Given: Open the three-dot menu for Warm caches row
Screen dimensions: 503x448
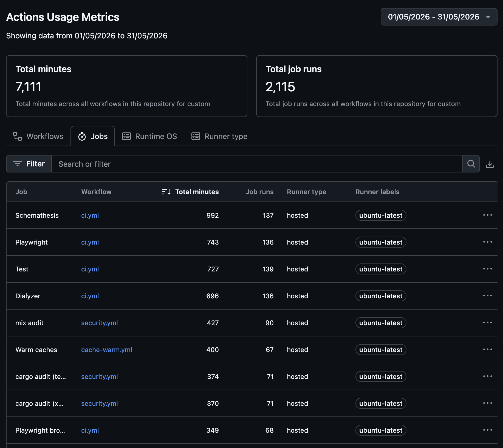Looking at the screenshot, I should tap(487, 349).
